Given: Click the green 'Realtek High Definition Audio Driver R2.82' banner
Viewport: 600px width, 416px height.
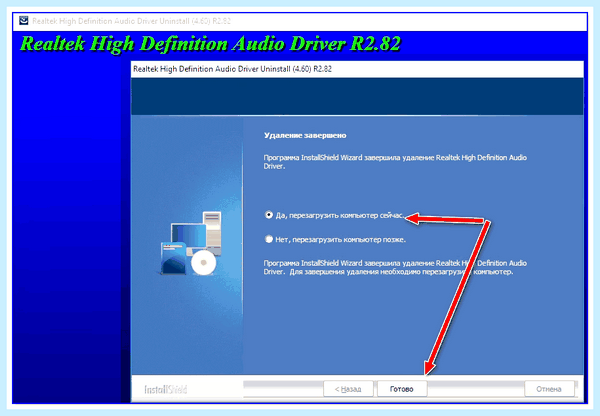Looking at the screenshot, I should 210,44.
